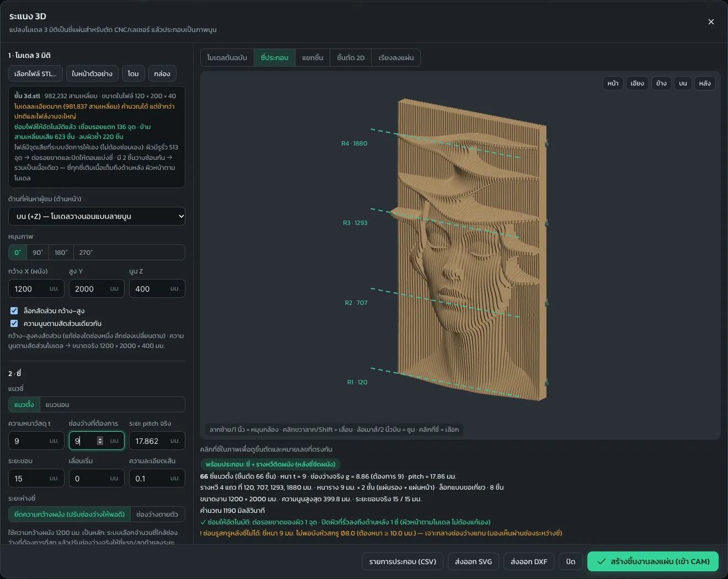Switch to the เรียงลงแผ่น tab
This screenshot has height=579, width=728.
(x=396, y=58)
